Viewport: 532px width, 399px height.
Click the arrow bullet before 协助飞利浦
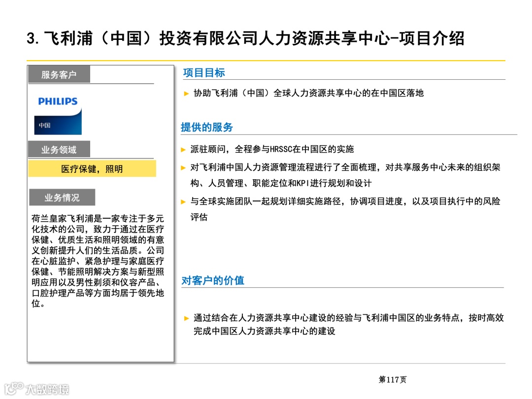pos(186,94)
